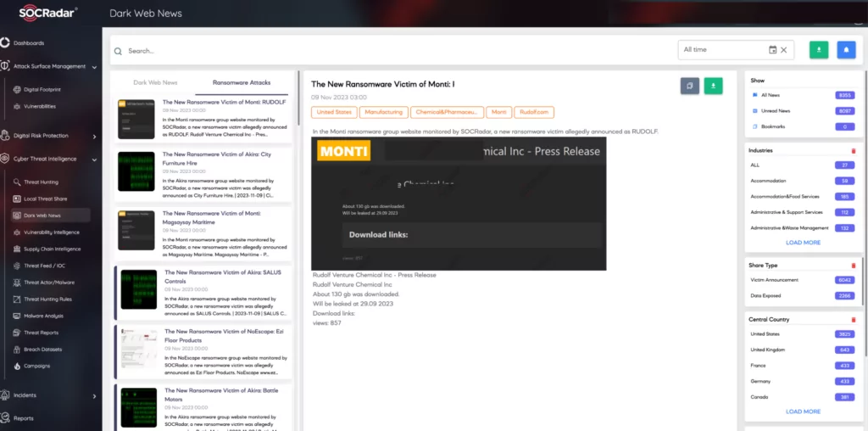Image resolution: width=868 pixels, height=431 pixels.
Task: Click Breach Datasets icon
Action: click(17, 349)
